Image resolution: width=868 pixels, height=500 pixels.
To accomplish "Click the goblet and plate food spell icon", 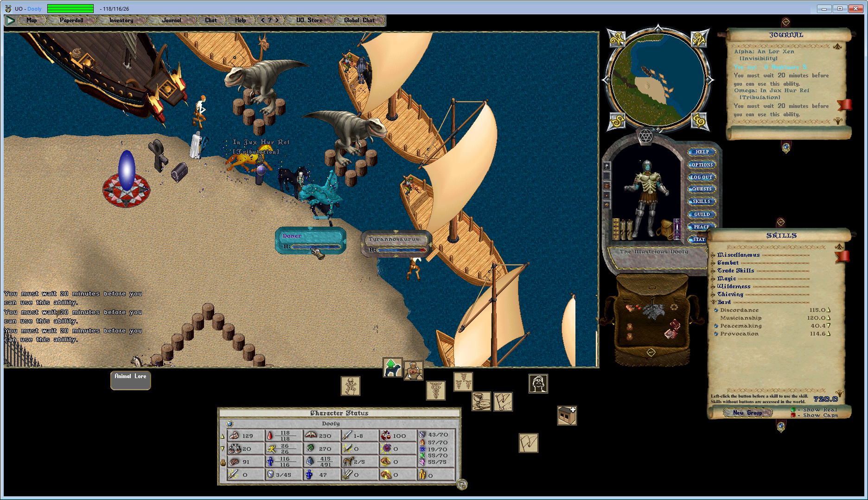I will click(x=481, y=401).
